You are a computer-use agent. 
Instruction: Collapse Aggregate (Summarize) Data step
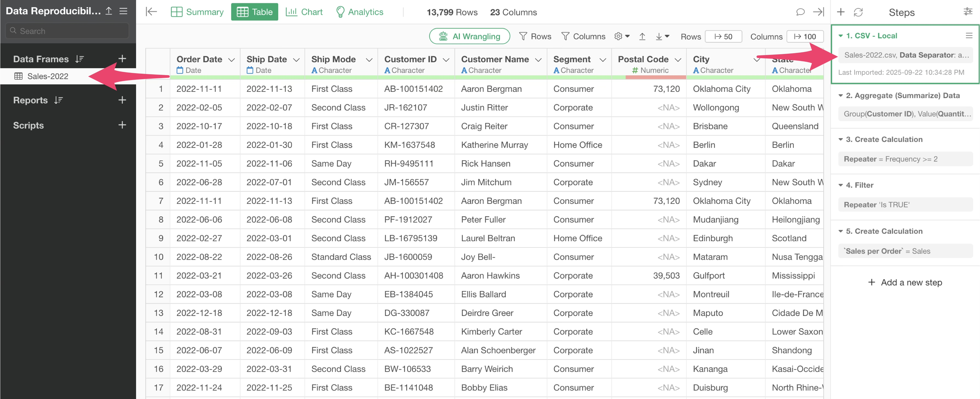coord(841,95)
